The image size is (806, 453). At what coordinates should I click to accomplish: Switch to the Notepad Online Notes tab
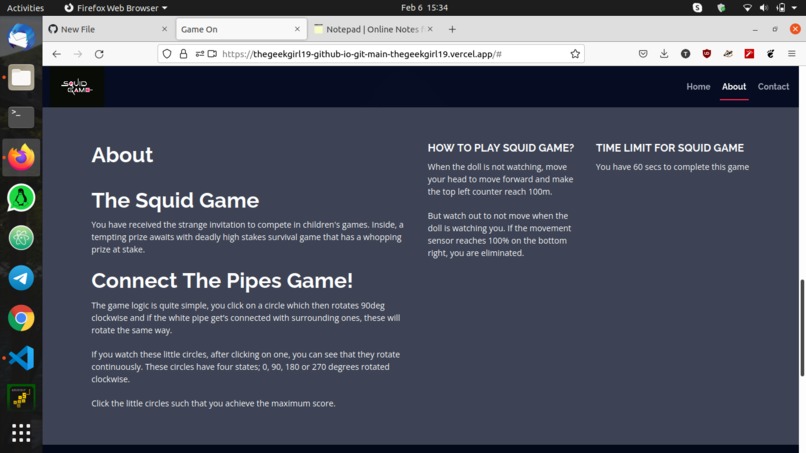pyautogui.click(x=374, y=29)
